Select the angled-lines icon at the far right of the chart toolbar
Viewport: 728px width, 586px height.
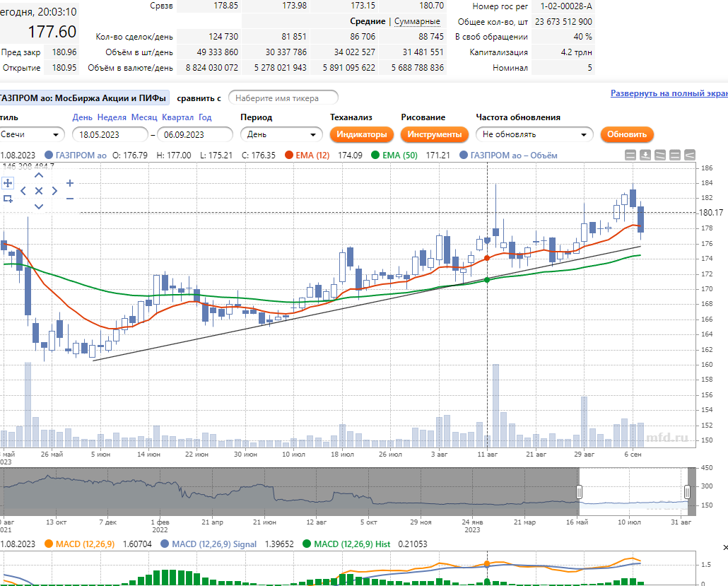coord(690,155)
